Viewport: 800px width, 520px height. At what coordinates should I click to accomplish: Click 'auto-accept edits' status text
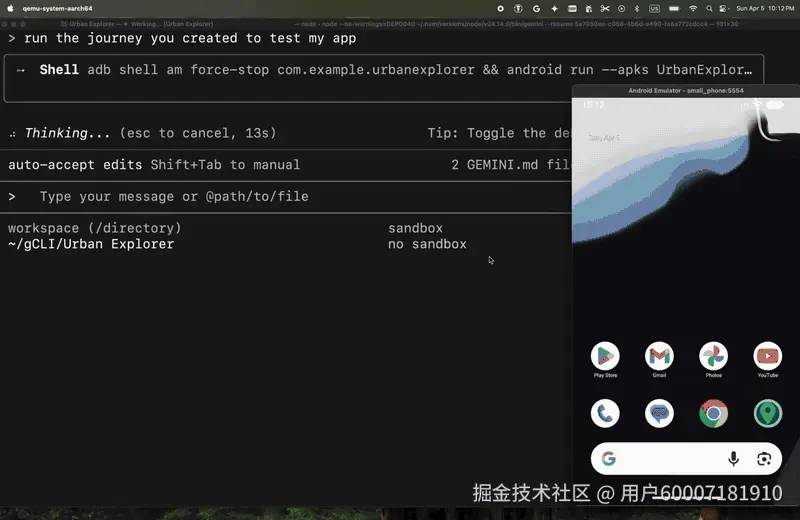(75, 165)
